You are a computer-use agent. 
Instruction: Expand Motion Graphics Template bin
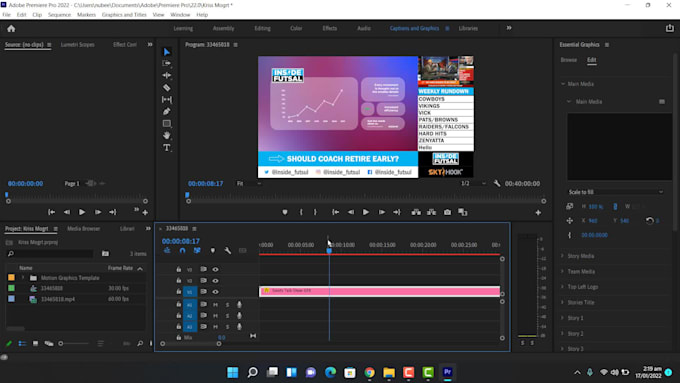pyautogui.click(x=23, y=278)
